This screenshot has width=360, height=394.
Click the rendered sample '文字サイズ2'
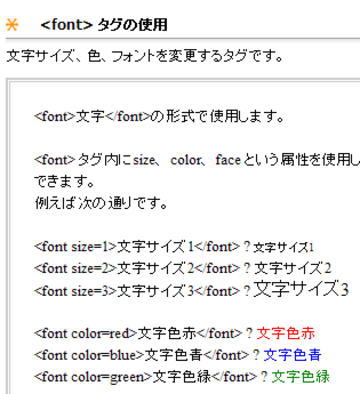point(293,268)
